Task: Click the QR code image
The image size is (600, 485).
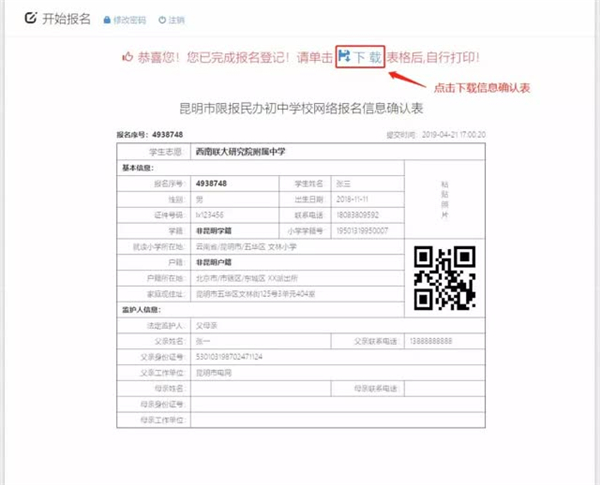Action: [x=445, y=278]
